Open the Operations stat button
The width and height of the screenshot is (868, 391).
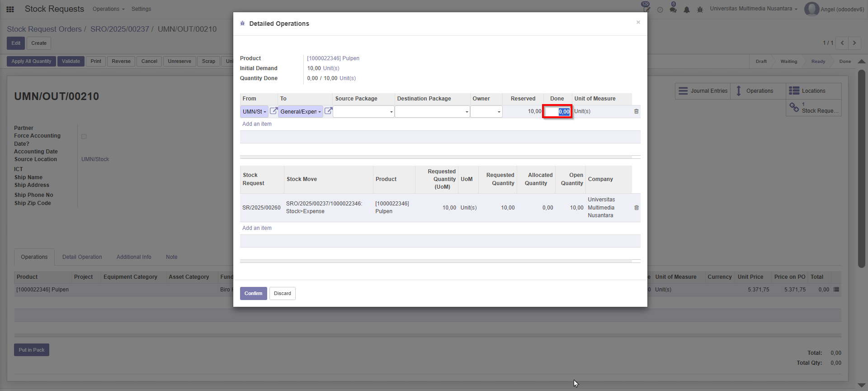(x=758, y=91)
